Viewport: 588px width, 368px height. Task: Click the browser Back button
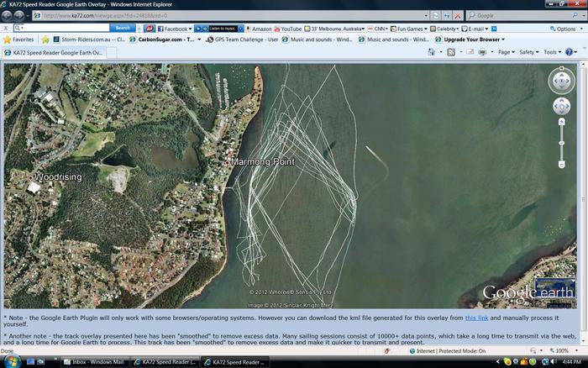pos(11,15)
